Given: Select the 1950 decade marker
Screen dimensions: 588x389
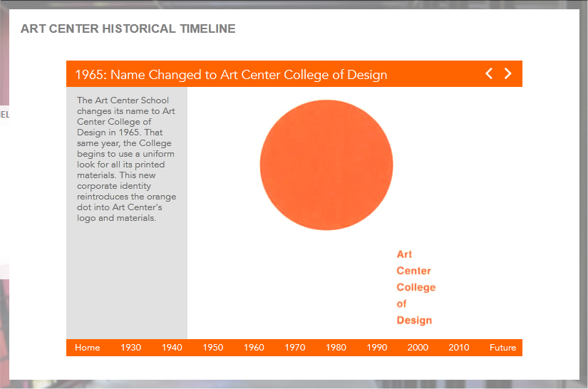Looking at the screenshot, I should [212, 348].
